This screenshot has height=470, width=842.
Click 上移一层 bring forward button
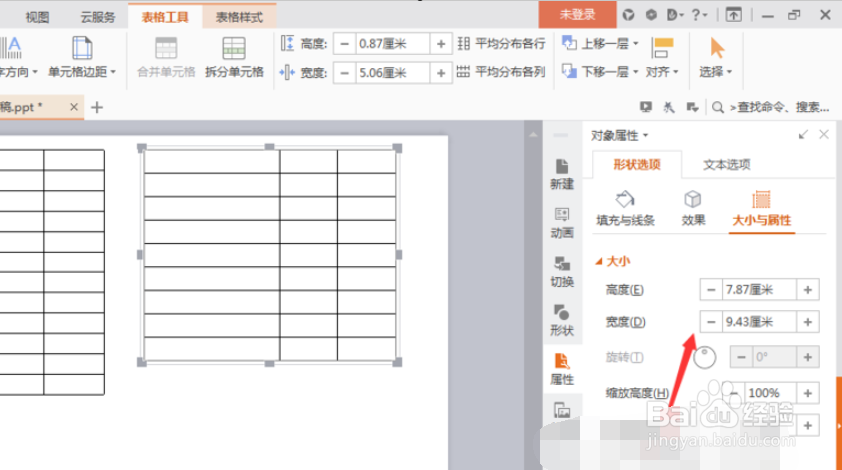click(x=595, y=43)
